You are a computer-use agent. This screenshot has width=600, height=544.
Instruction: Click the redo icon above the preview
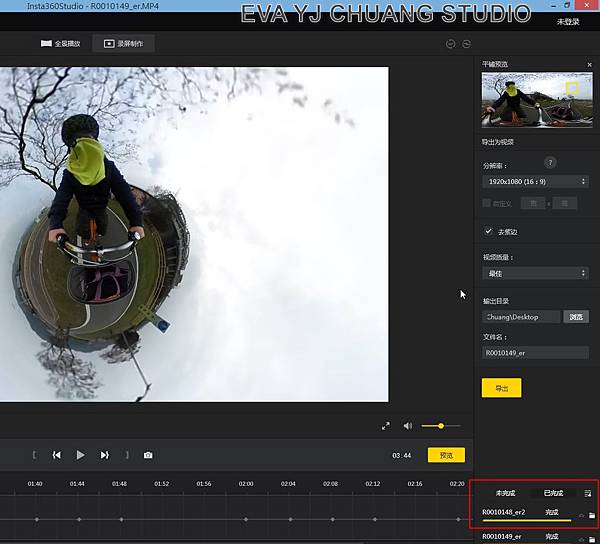pos(466,44)
